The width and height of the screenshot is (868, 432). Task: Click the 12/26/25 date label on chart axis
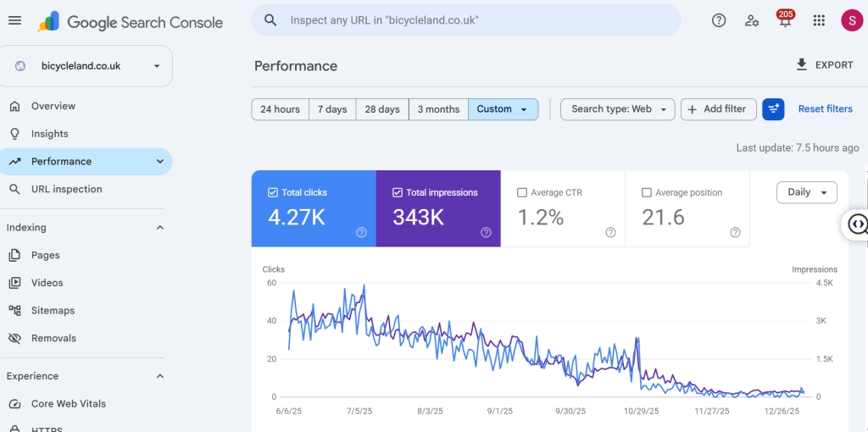tap(782, 411)
